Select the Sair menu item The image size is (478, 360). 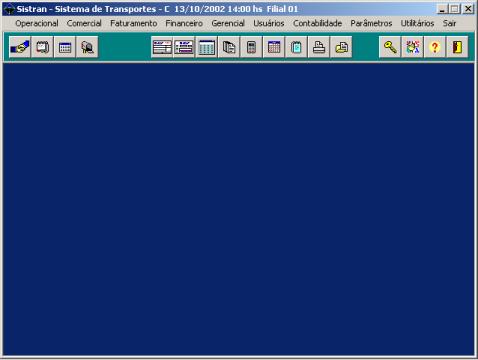(x=449, y=23)
